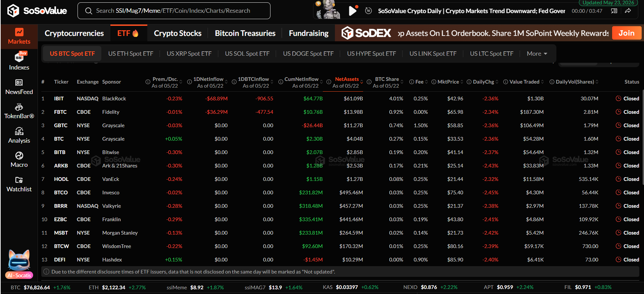Viewport: 644px width, 294px height.
Task: Show info for Value Traded column
Action: tap(505, 82)
